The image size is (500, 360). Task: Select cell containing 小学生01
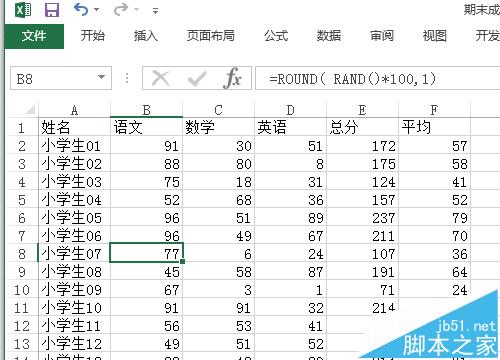(x=74, y=146)
